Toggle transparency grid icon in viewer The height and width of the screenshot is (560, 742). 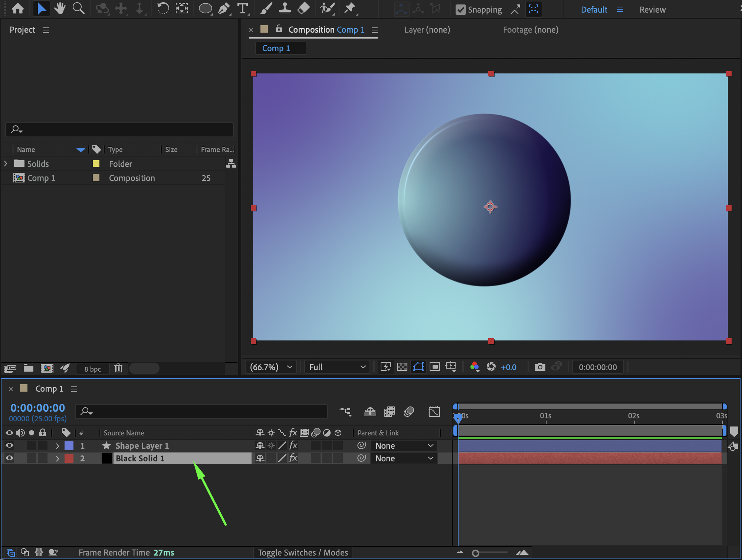point(402,367)
